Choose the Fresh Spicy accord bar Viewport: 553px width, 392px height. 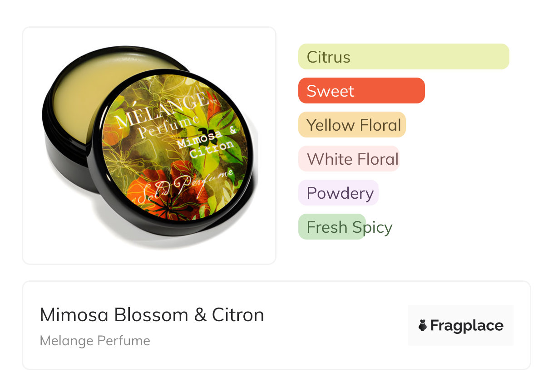click(332, 227)
